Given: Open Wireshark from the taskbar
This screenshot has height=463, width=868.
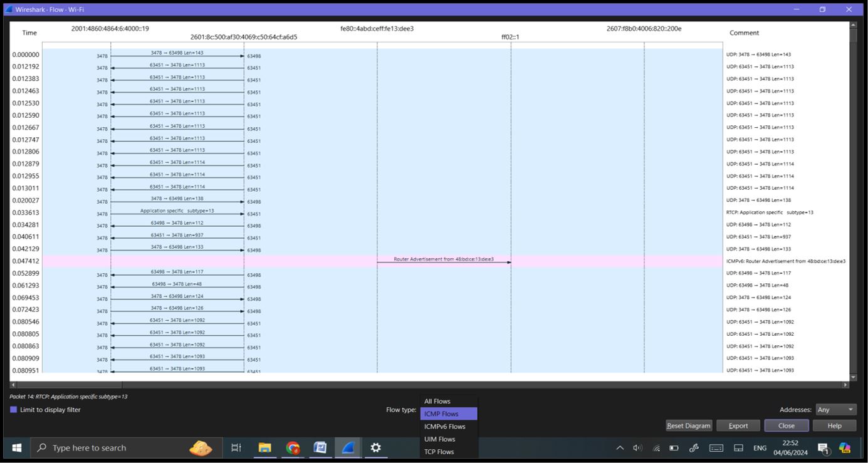Looking at the screenshot, I should coord(347,447).
